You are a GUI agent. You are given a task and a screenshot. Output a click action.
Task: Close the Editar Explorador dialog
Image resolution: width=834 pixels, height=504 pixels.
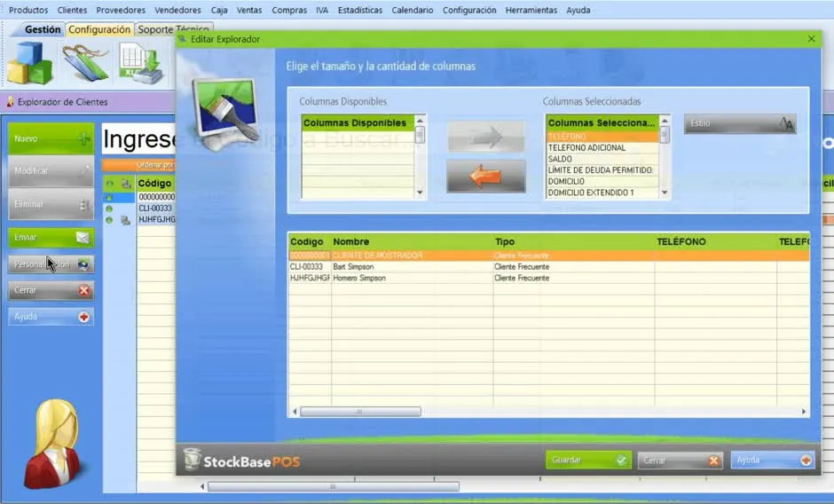point(811,39)
